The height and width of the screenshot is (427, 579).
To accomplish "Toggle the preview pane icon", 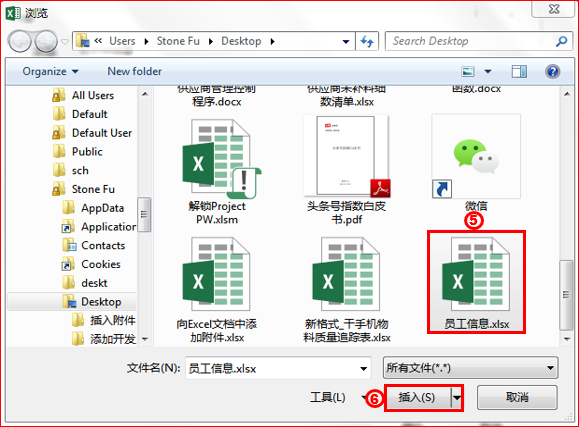I will [519, 71].
